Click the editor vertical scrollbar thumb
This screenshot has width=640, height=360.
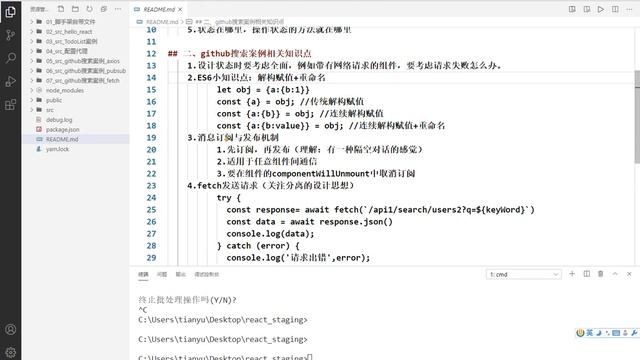coord(637,117)
